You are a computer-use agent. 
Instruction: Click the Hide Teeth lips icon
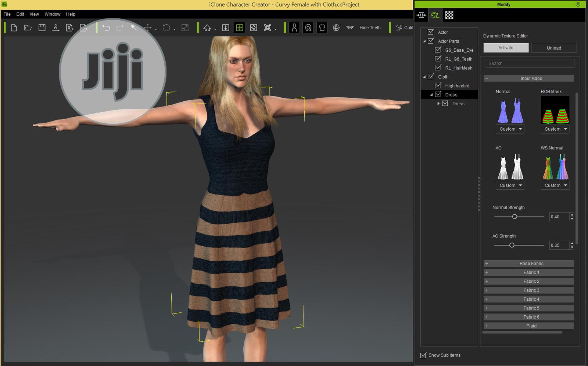[350, 28]
